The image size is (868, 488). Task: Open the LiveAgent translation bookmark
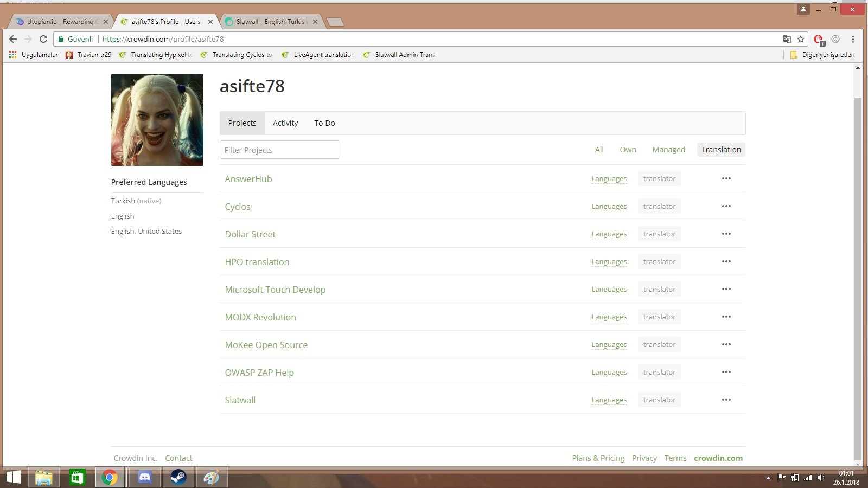pos(318,55)
